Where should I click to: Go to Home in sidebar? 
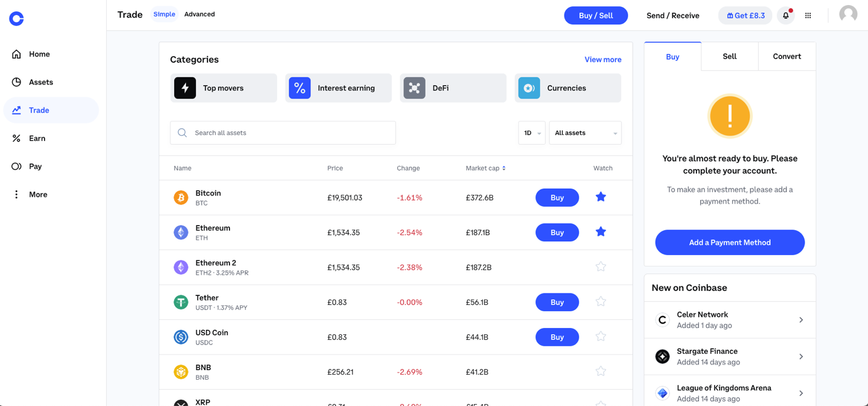pyautogui.click(x=51, y=54)
